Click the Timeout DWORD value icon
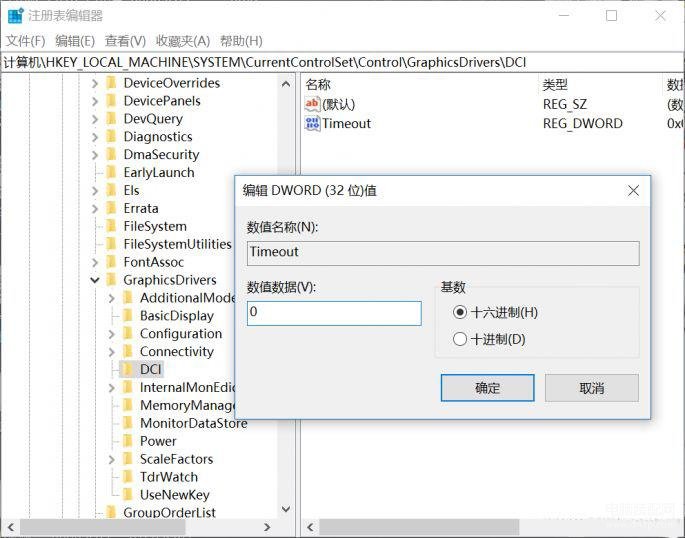This screenshot has height=538, width=685. click(x=312, y=123)
